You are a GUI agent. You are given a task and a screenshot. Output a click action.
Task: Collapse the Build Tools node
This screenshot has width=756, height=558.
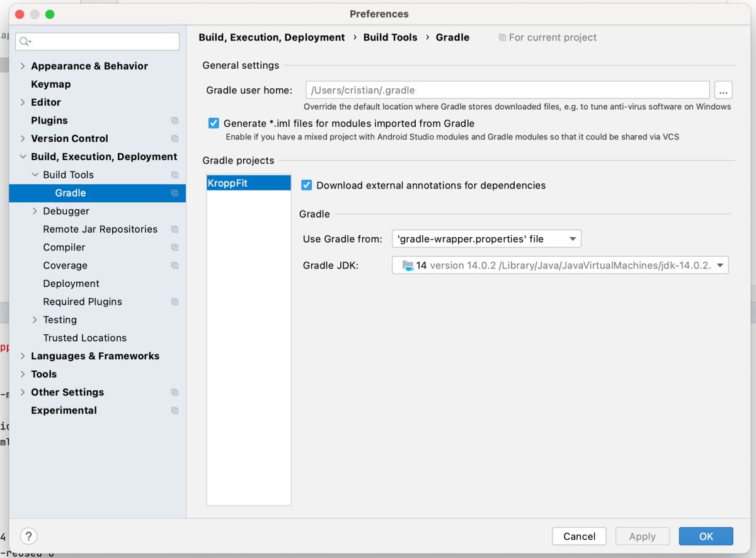(x=35, y=175)
